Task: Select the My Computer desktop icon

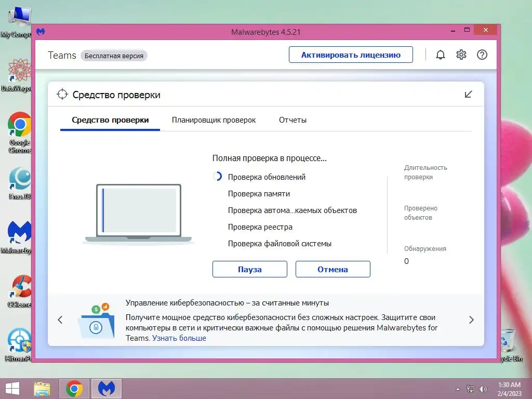Action: click(x=16, y=22)
